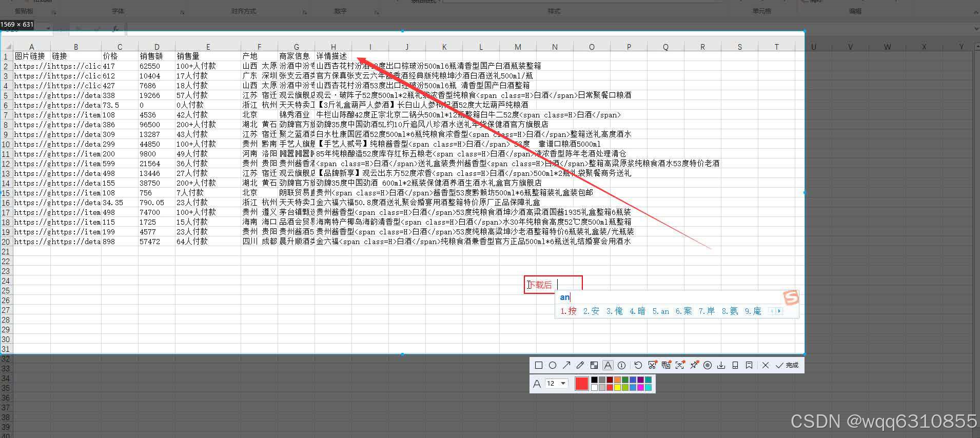Run text recognition on the capture

click(x=680, y=365)
